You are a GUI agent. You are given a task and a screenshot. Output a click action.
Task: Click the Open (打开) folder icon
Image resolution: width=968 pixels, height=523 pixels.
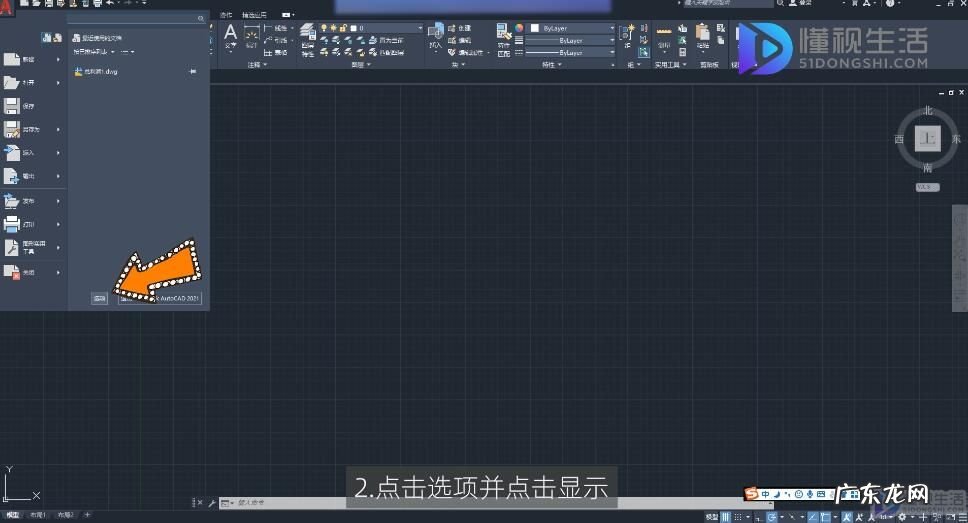(12, 83)
